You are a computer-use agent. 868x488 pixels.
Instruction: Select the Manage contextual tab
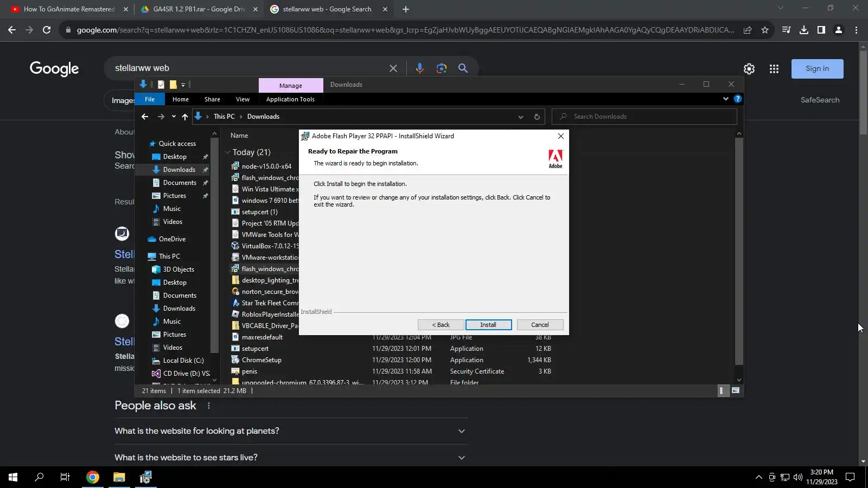click(291, 86)
